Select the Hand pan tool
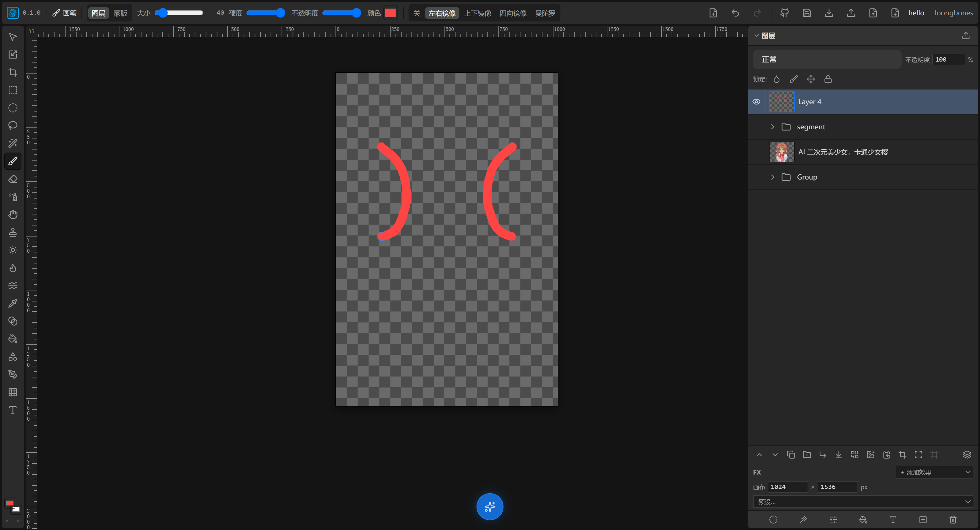 click(x=13, y=214)
